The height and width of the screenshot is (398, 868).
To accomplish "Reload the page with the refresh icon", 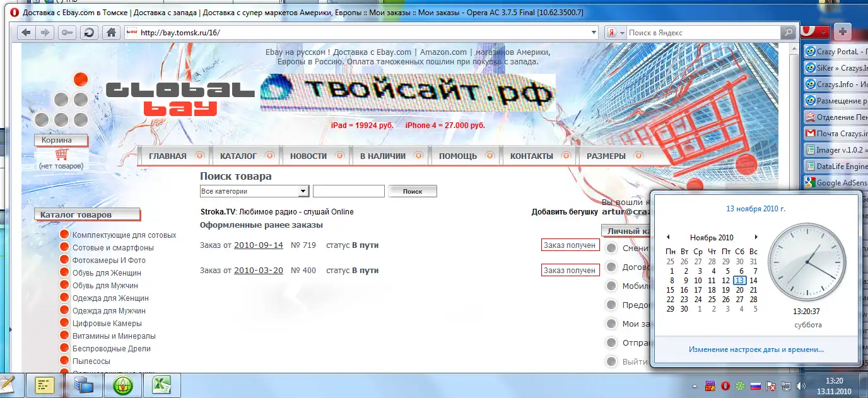I will pos(89,33).
